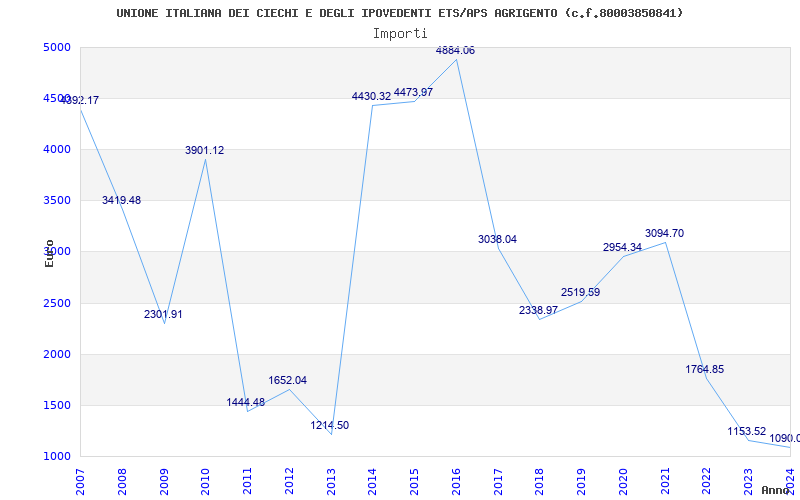Select the 1764.85 data label
The height and width of the screenshot is (500, 800).
click(705, 369)
